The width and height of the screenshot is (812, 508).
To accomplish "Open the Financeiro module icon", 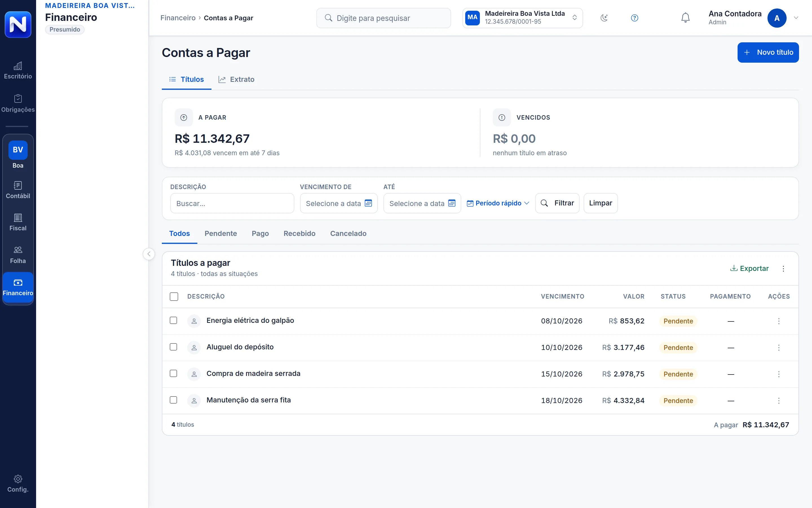I will [18, 288].
